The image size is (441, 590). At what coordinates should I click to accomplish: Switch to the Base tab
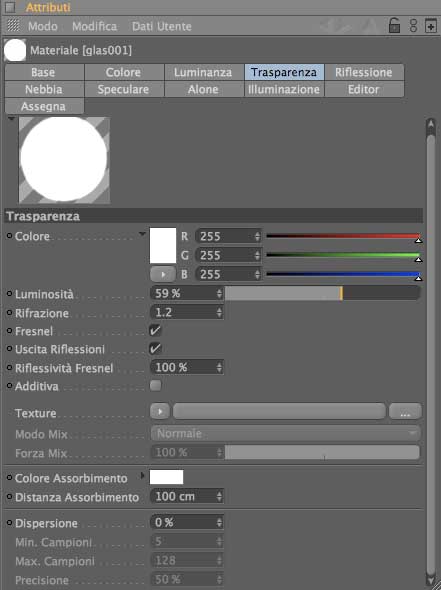(44, 72)
